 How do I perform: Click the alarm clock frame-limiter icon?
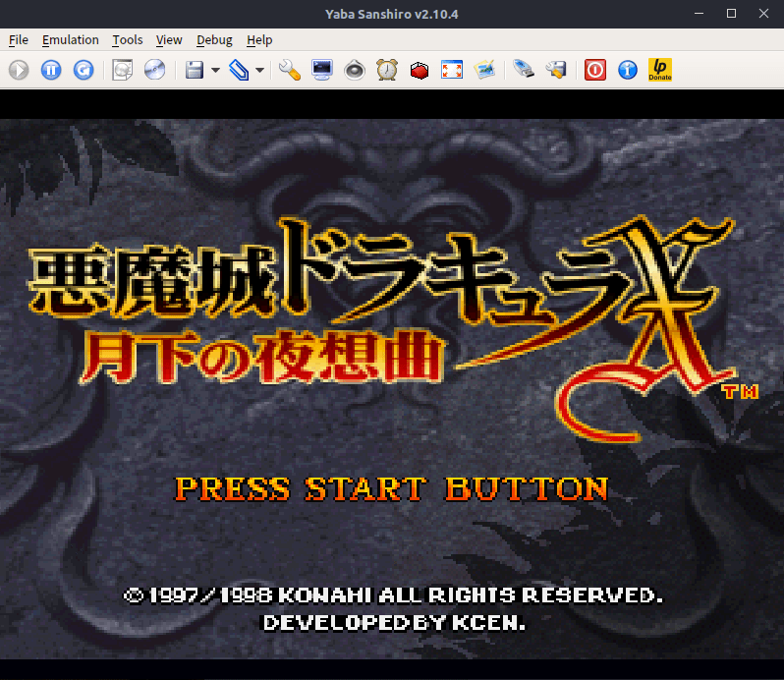coord(387,70)
